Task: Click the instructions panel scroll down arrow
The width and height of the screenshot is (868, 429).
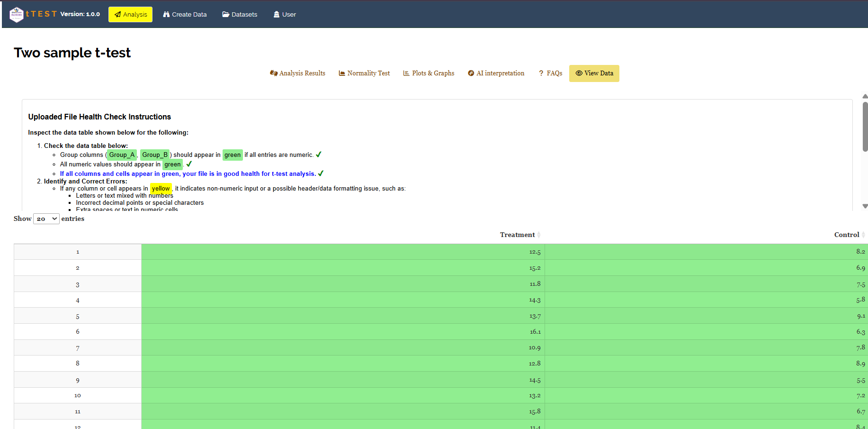Action: [865, 206]
